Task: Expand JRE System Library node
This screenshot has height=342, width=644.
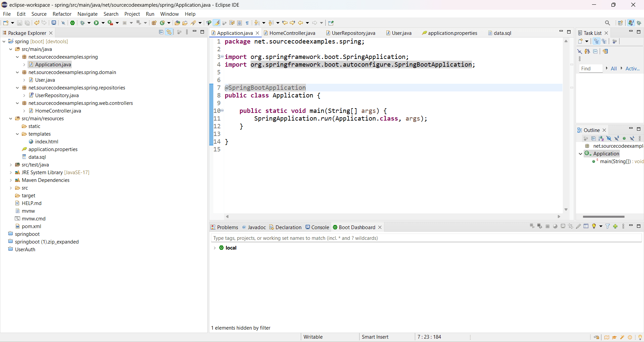Action: pyautogui.click(x=10, y=173)
